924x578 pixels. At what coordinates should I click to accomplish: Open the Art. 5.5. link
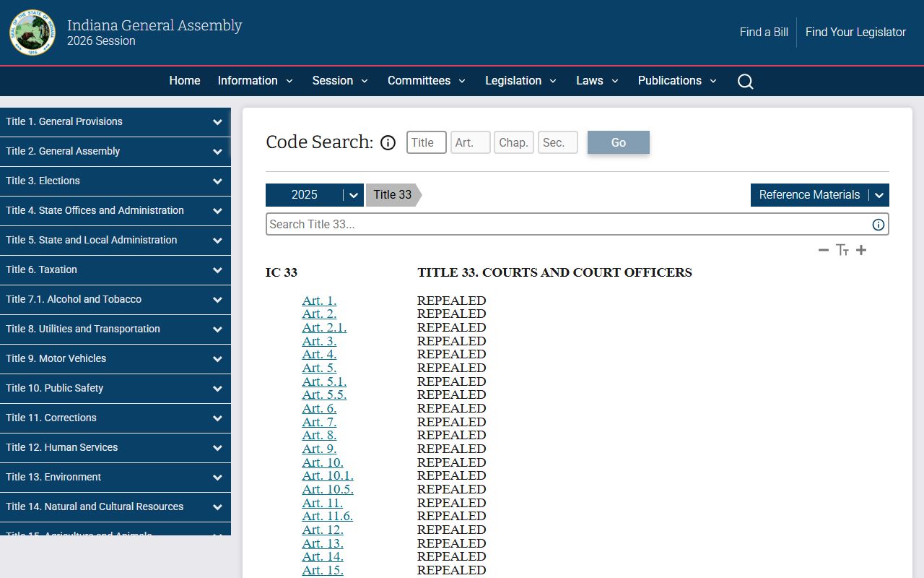[324, 394]
